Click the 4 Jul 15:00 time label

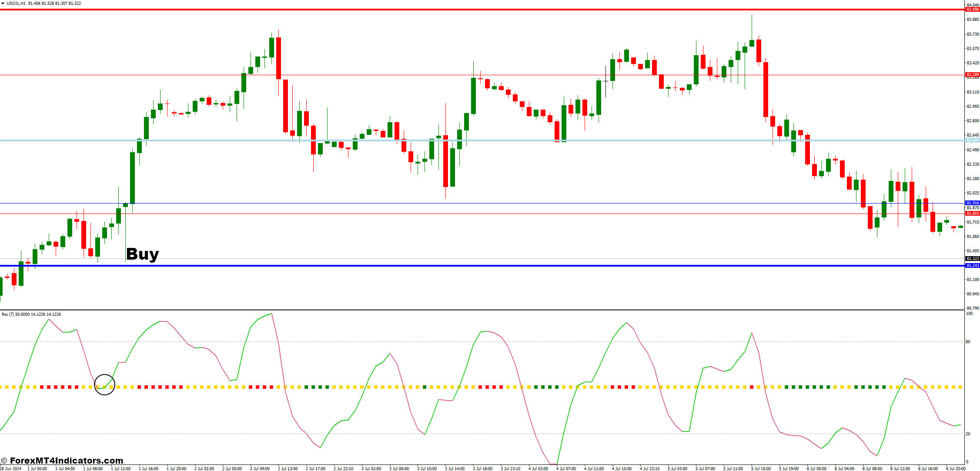[x=622, y=468]
